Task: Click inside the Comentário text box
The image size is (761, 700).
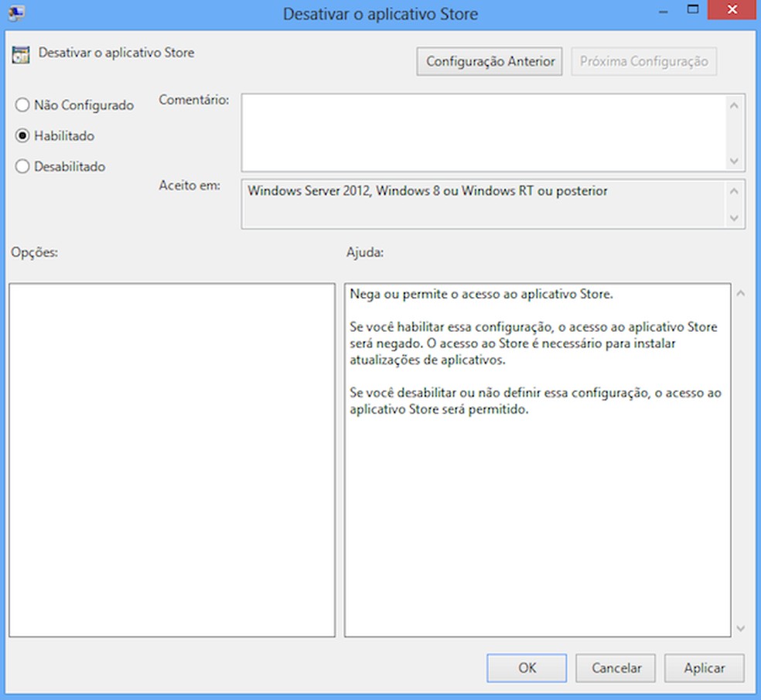Action: point(483,132)
